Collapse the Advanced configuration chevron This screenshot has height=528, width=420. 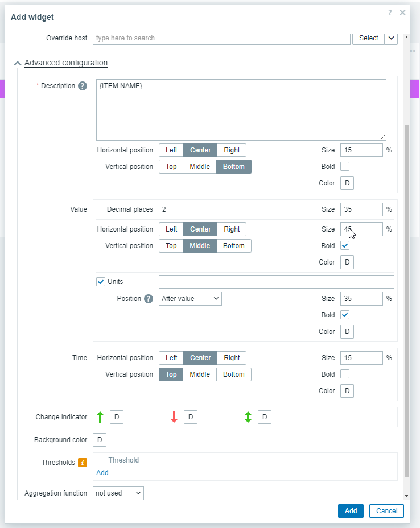pos(18,63)
